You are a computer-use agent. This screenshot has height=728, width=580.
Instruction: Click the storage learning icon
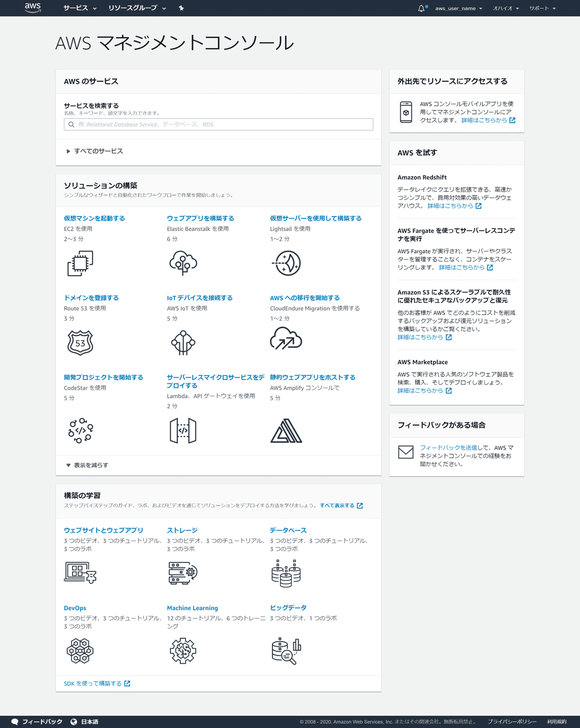tap(183, 573)
